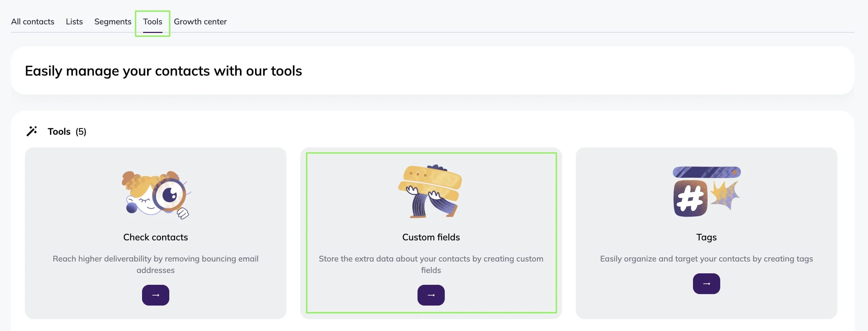Open the Tags tool via its arrow button
Viewport: 868px width, 331px height.
pyautogui.click(x=706, y=283)
